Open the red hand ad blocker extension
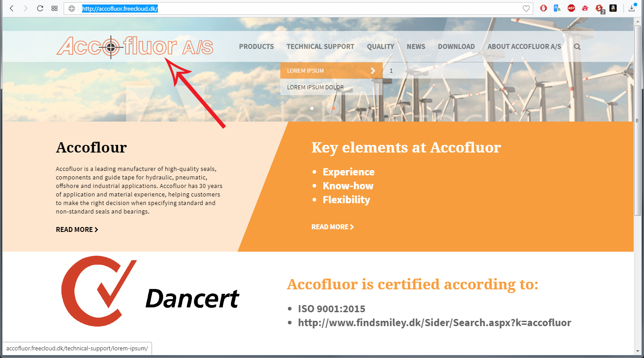 [544, 8]
